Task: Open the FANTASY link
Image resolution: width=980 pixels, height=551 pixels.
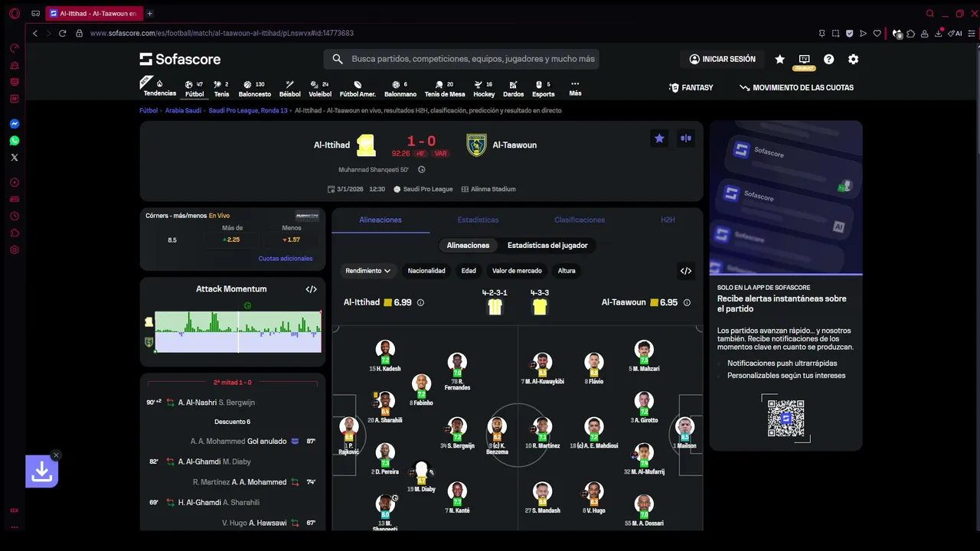Action: [x=691, y=88]
